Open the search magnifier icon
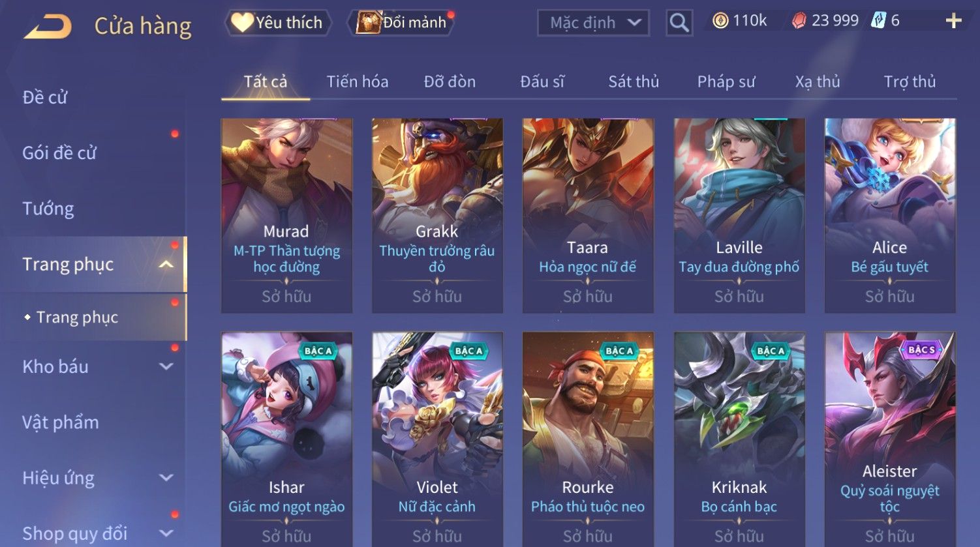Image resolution: width=980 pixels, height=547 pixels. click(679, 23)
